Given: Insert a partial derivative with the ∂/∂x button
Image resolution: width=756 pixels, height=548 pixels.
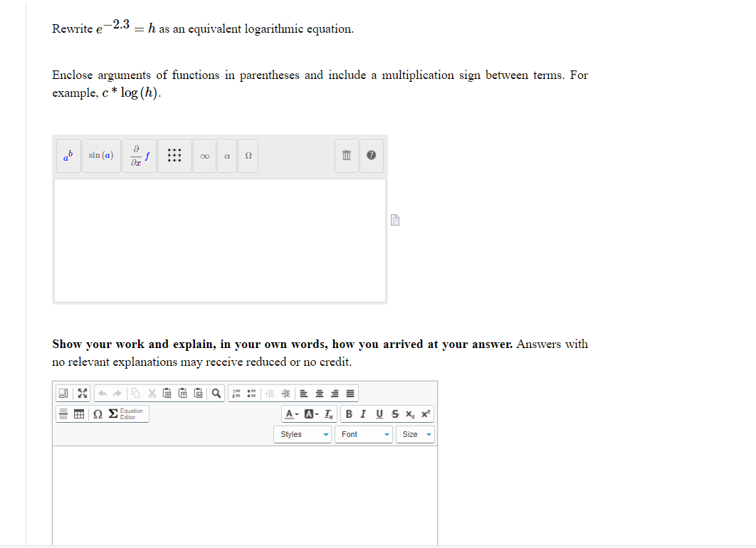Looking at the screenshot, I should (x=139, y=156).
